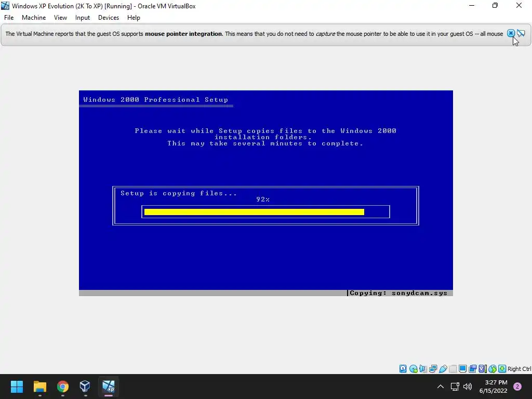The image size is (532, 399).
Task: Click the recording indicator icon
Action: pos(472,369)
